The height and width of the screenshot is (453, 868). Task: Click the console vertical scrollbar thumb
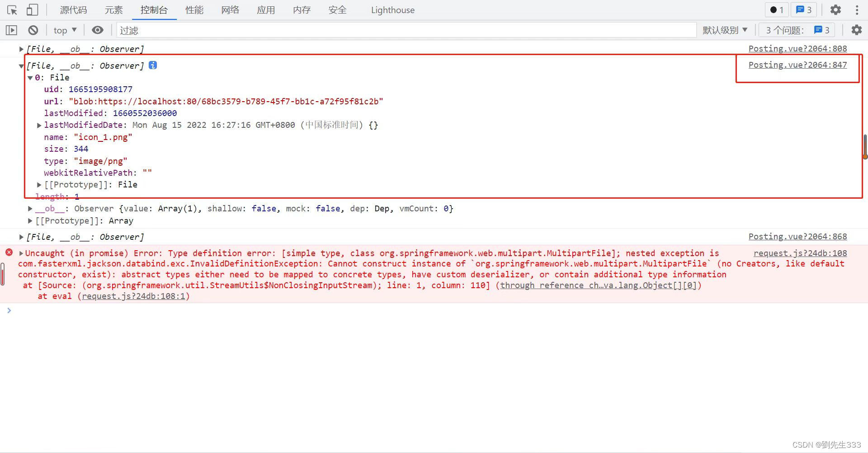(x=865, y=146)
